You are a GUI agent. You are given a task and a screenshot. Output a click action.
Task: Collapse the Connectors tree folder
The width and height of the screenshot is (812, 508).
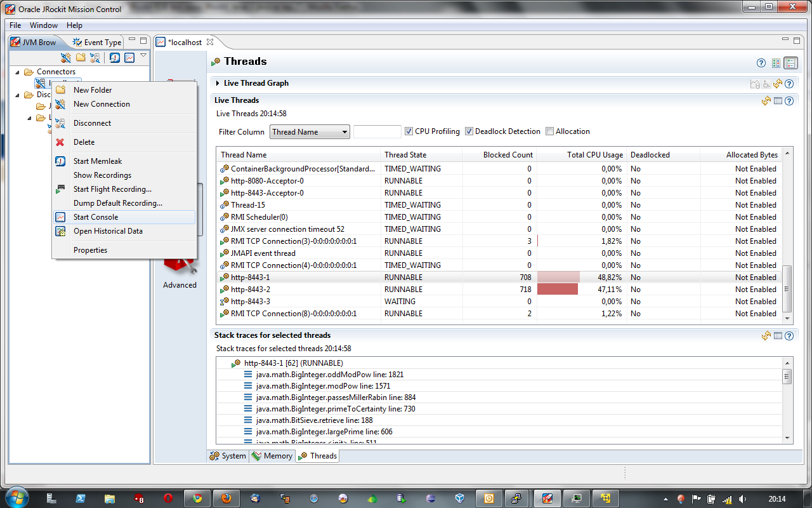tap(18, 72)
